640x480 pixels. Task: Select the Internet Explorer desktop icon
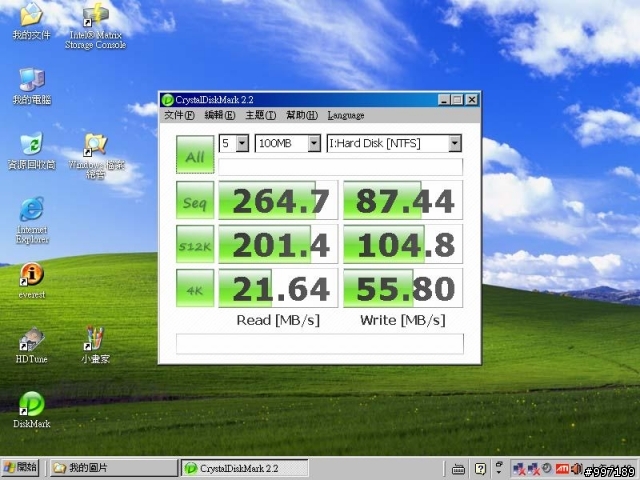click(x=31, y=210)
